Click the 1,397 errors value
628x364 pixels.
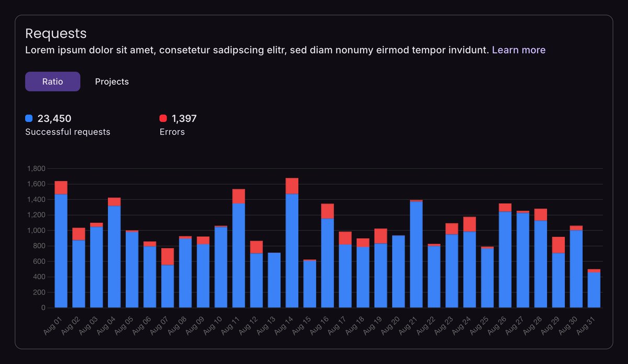coord(184,118)
